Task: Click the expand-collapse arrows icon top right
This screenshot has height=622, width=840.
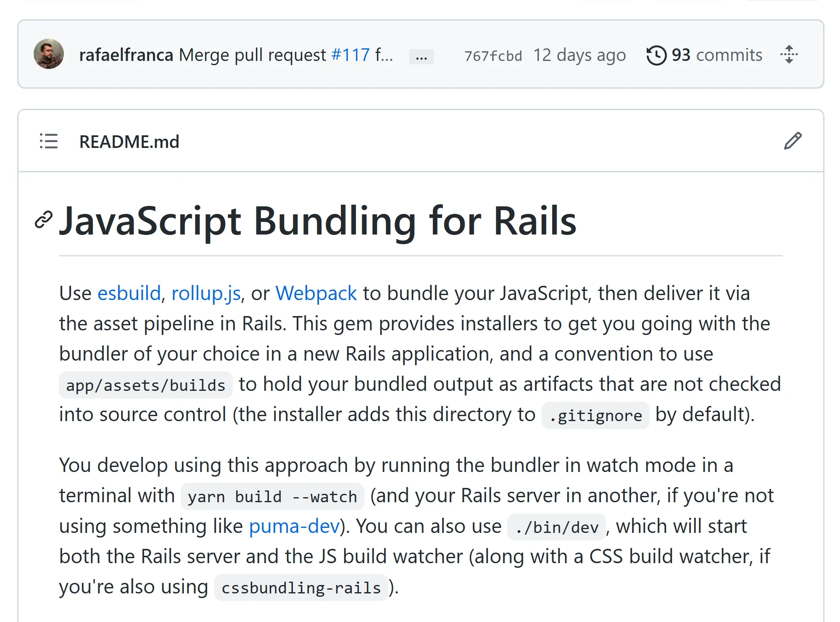Action: (x=790, y=55)
